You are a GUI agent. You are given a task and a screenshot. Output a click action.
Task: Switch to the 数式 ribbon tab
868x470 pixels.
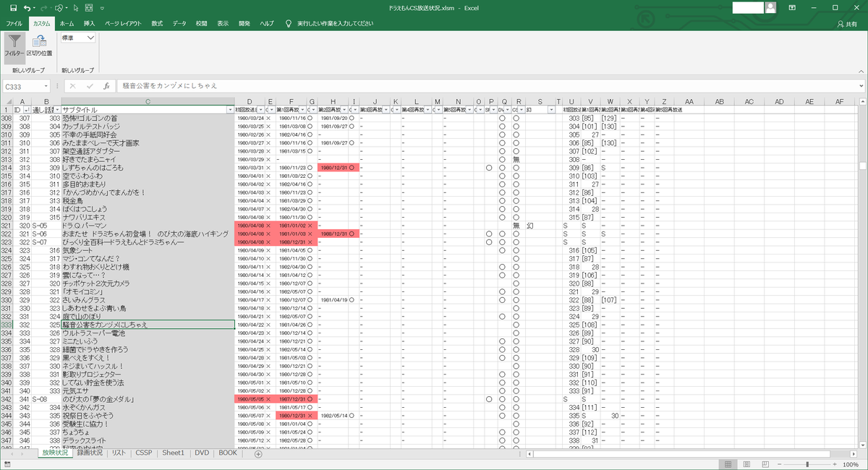click(157, 23)
